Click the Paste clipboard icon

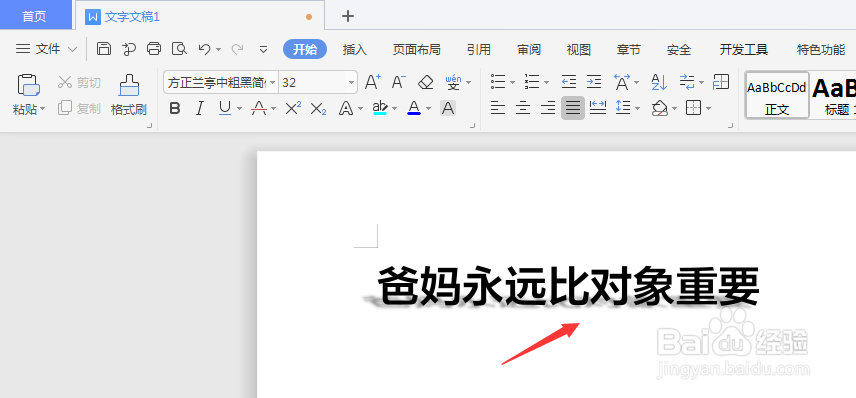pos(28,85)
